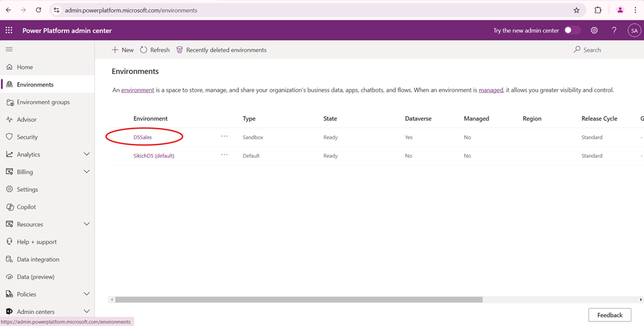The height and width of the screenshot is (326, 644).
Task: Expand the Billing section chevron
Action: 87,172
